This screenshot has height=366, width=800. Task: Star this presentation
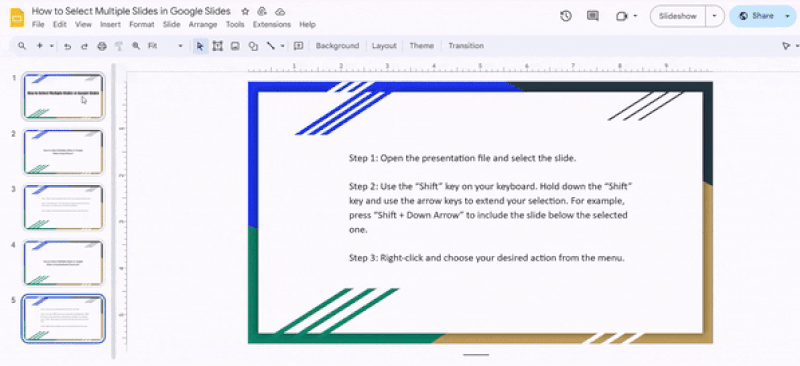point(245,11)
